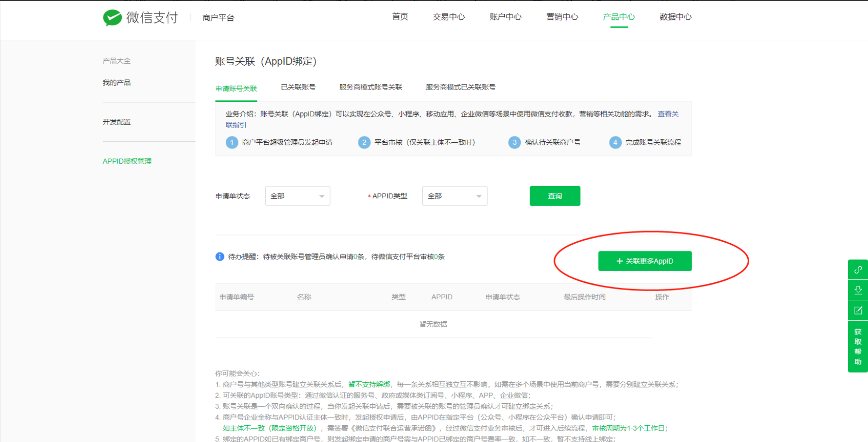
Task: Expand the APPID类型 dropdown
Action: (x=454, y=196)
